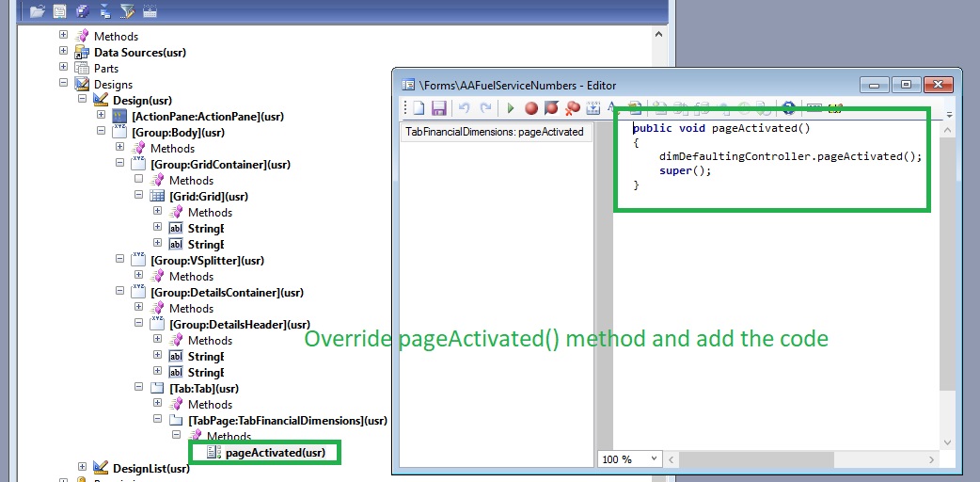This screenshot has height=482, width=980.
Task: Toggle breakpoint using the plain red circle icon
Action: (x=531, y=108)
